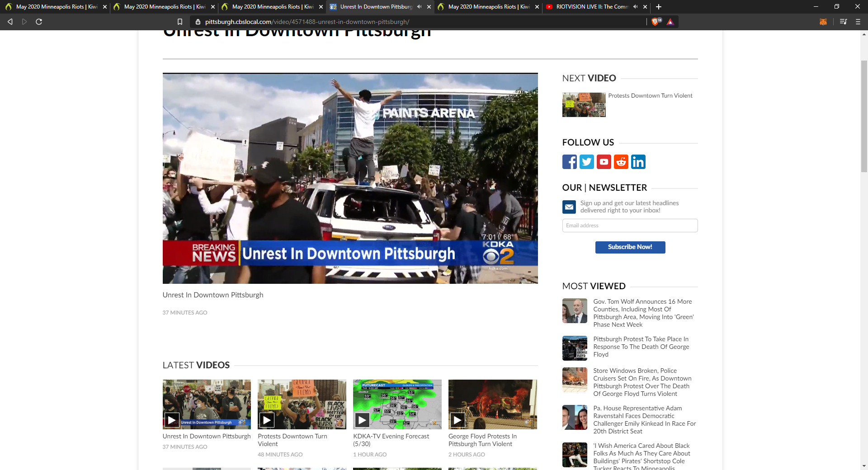Screen dimensions: 868x470
Task: Play the Protests Downtown Turn Violent latest video
Action: click(267, 420)
